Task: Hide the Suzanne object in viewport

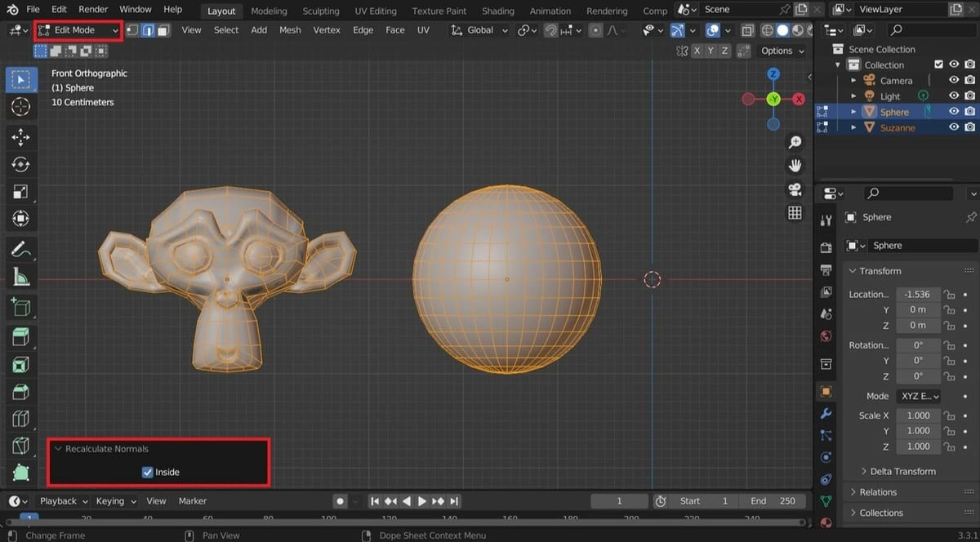Action: coord(953,127)
